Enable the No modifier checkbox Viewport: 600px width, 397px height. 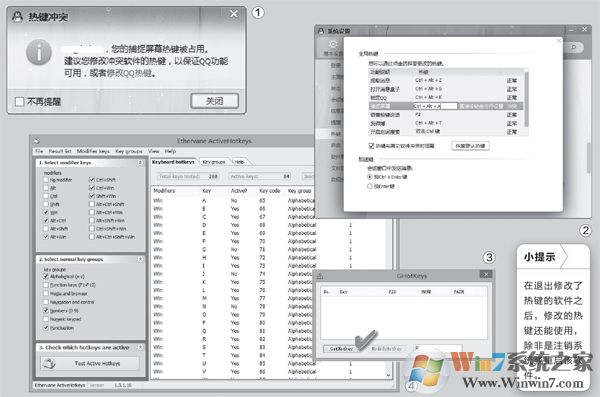point(46,180)
